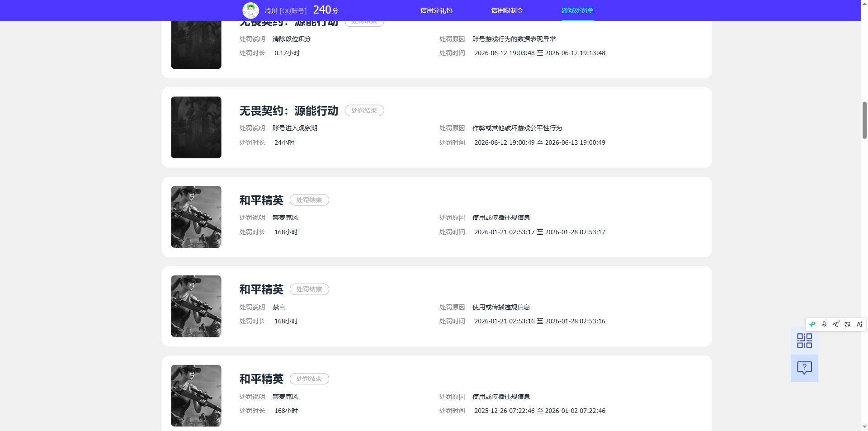Viewport: 868px width, 431px height.
Task: Click title 无畏契约：源能行动 of 24小时 record
Action: pyautogui.click(x=289, y=111)
